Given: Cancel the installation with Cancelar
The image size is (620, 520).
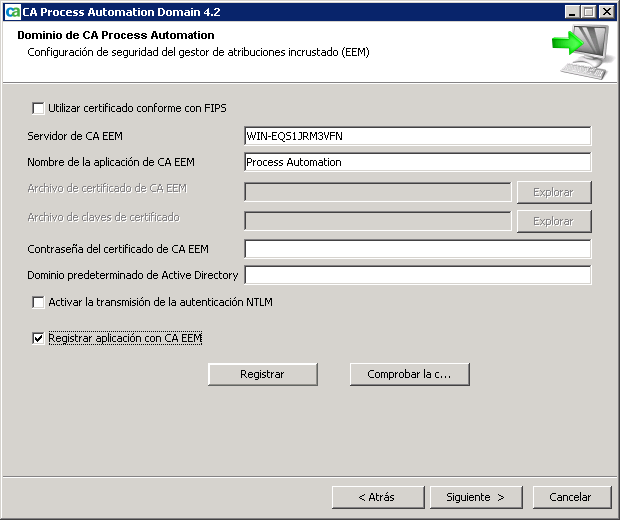Looking at the screenshot, I should 570,497.
